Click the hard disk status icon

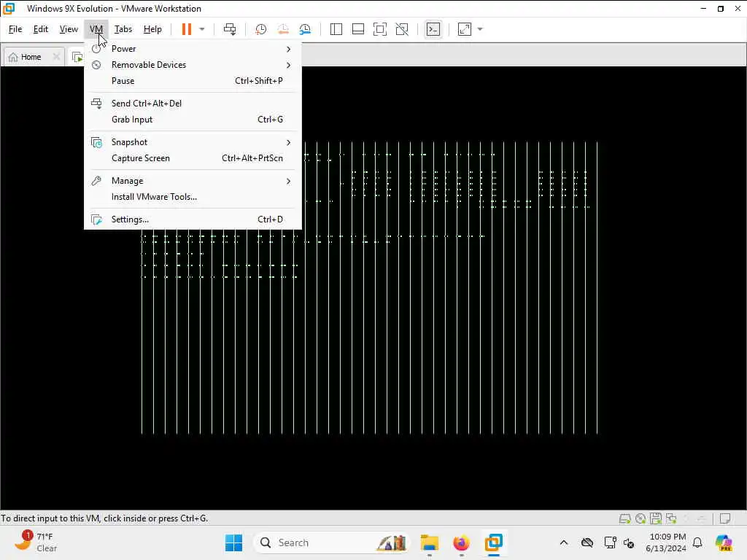point(624,518)
